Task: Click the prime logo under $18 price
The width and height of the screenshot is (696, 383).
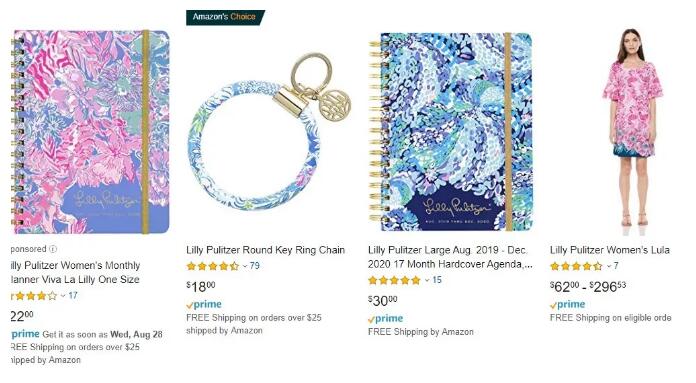Action: 204,304
